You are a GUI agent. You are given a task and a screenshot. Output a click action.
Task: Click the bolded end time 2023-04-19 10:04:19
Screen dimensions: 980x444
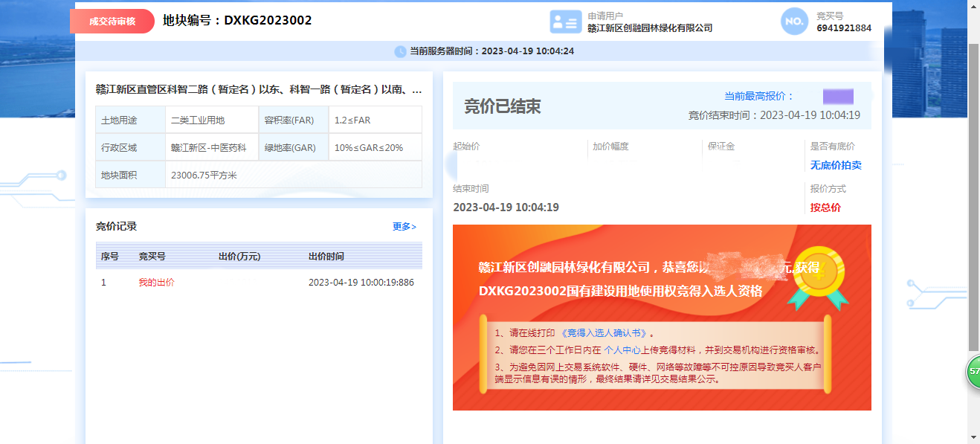(506, 207)
